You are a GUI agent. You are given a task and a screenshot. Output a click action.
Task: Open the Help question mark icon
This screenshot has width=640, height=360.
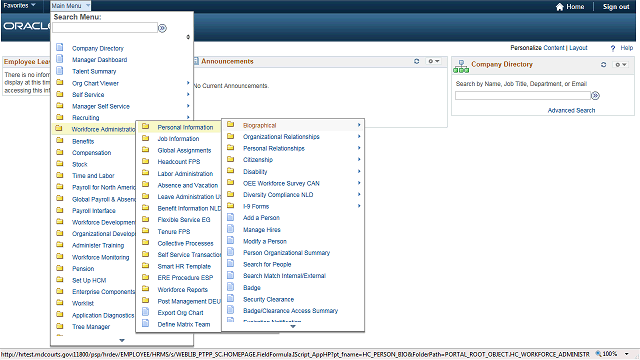point(613,48)
